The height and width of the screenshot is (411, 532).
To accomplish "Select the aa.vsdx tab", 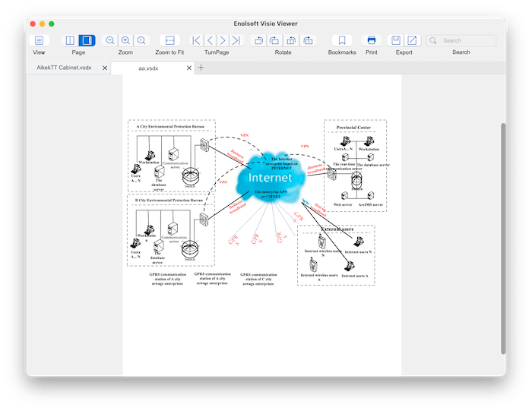I will 148,68.
